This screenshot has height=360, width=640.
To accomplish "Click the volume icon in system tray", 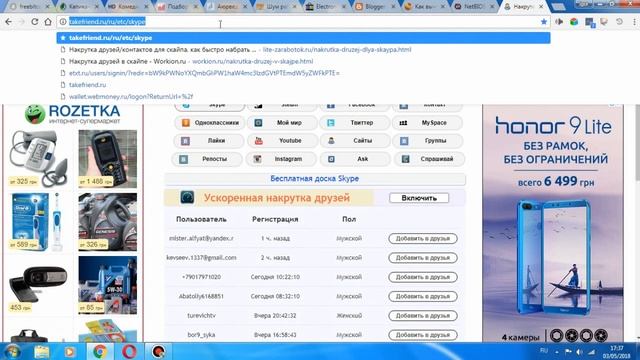I will [x=579, y=351].
